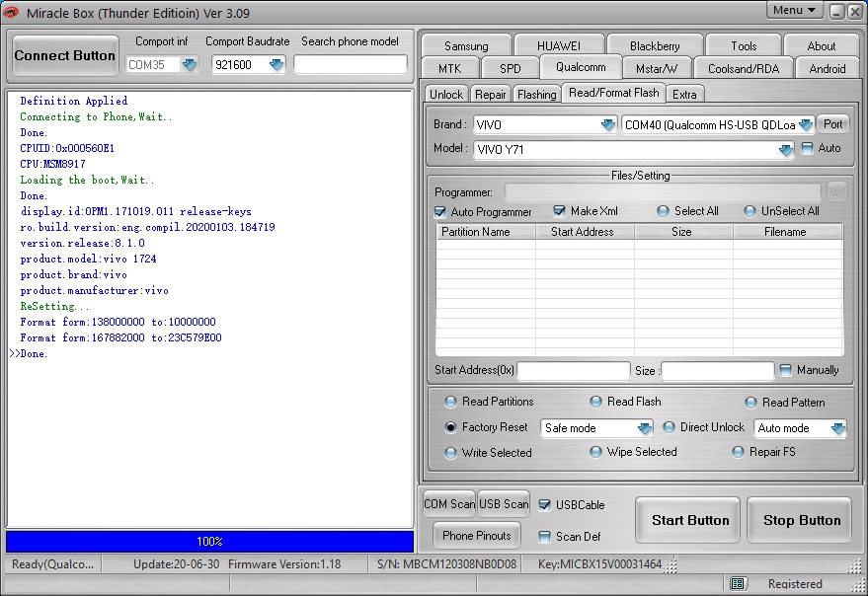Open the Read/Format Flash sub-tab

tap(613, 93)
